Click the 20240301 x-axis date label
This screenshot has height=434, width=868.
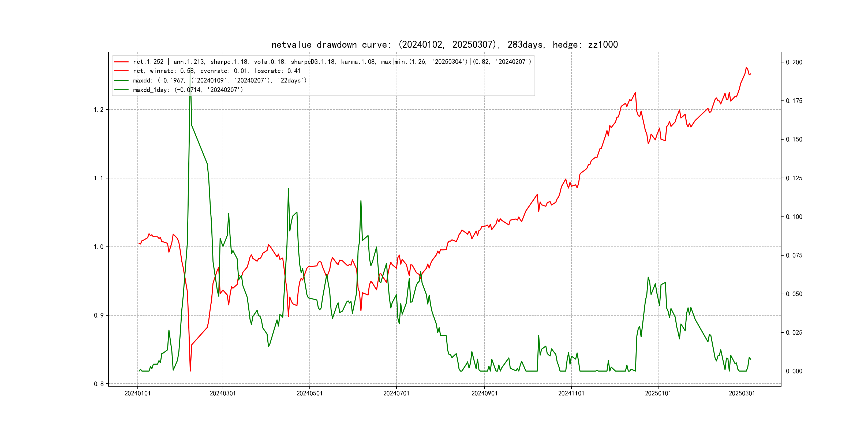tap(223, 393)
